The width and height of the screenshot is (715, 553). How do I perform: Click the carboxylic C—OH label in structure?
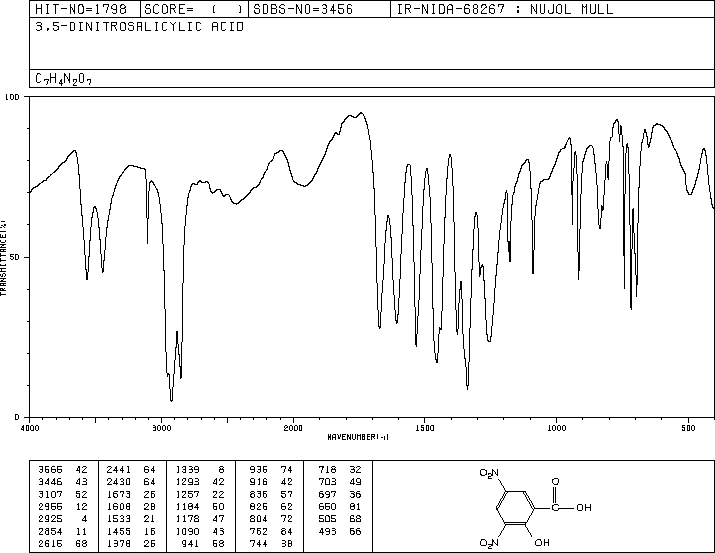(x=571, y=507)
